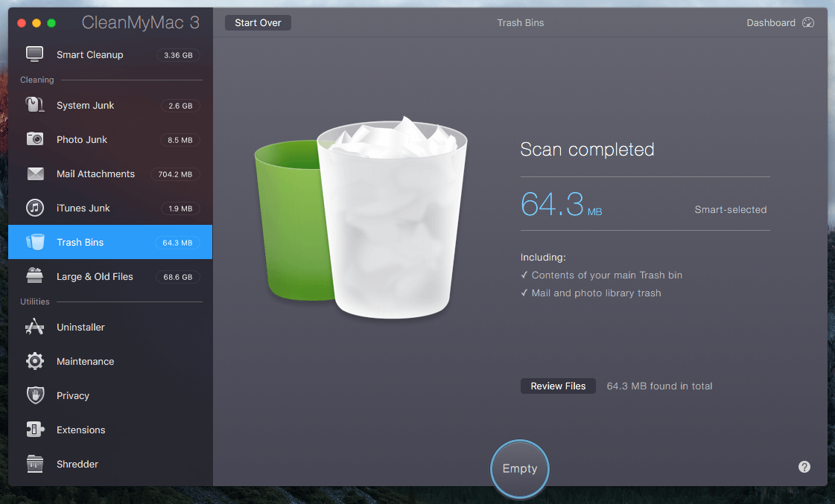835x504 pixels.
Task: Click the Dashboard gauge icon
Action: pos(808,22)
